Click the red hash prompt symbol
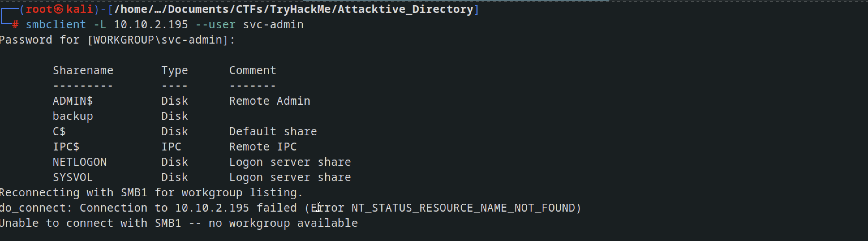Image resolution: width=868 pixels, height=241 pixels. [16, 25]
